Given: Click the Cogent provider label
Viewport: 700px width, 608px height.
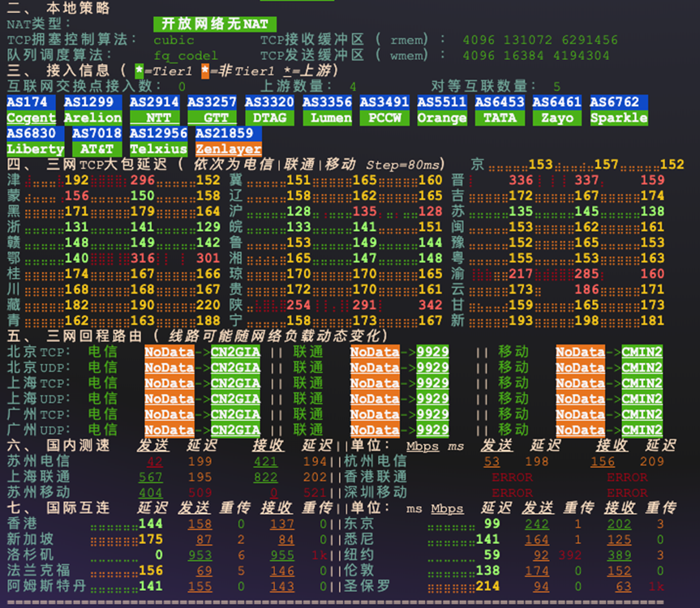Looking at the screenshot, I should (32, 118).
